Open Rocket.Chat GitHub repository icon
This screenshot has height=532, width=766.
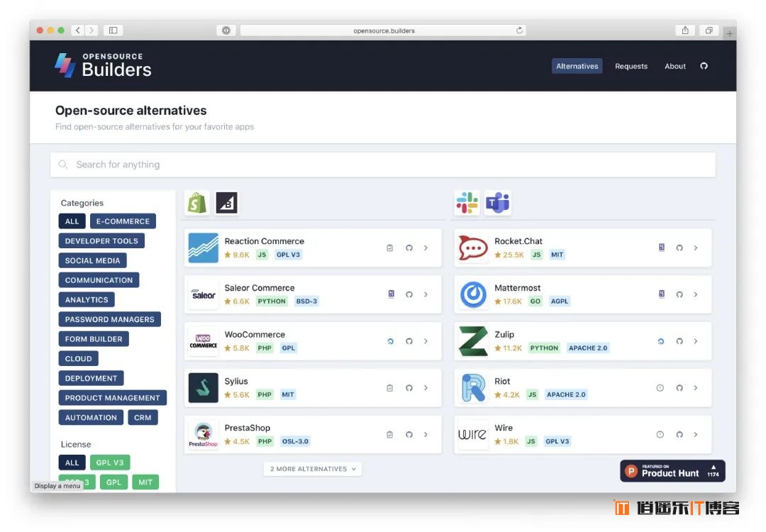tap(679, 248)
